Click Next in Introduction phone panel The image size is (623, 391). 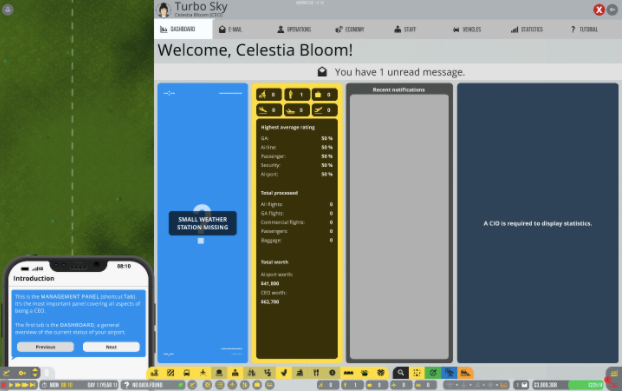point(111,347)
